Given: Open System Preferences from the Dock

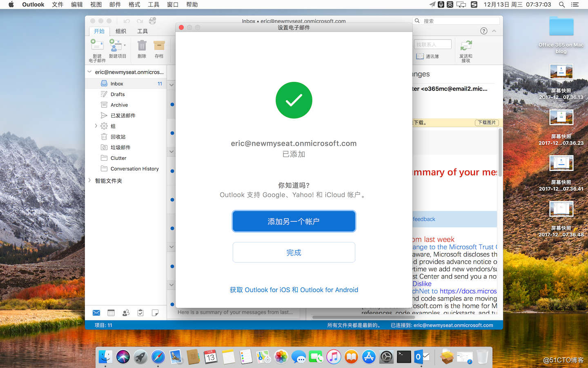Looking at the screenshot, I should tap(386, 357).
